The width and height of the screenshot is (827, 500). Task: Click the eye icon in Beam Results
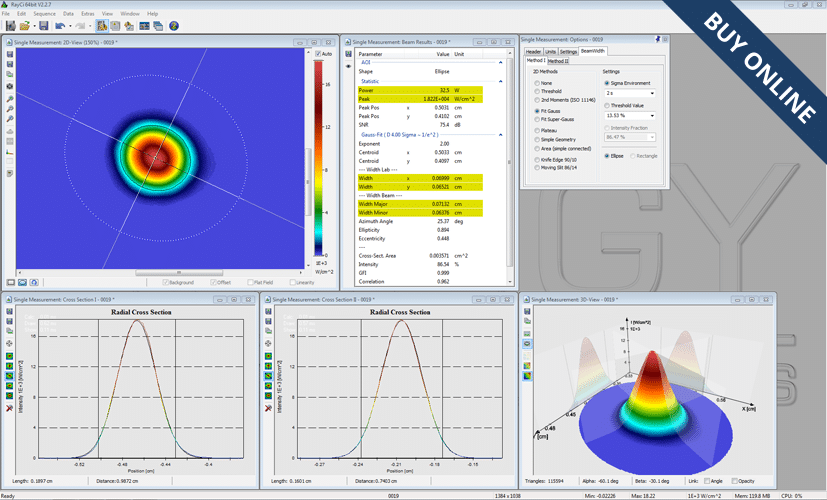tap(348, 66)
